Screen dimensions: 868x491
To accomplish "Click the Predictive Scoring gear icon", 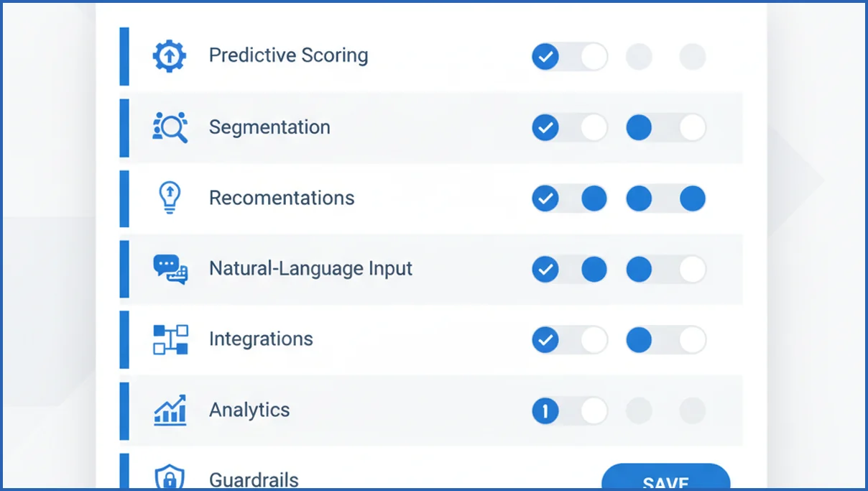I will point(170,56).
